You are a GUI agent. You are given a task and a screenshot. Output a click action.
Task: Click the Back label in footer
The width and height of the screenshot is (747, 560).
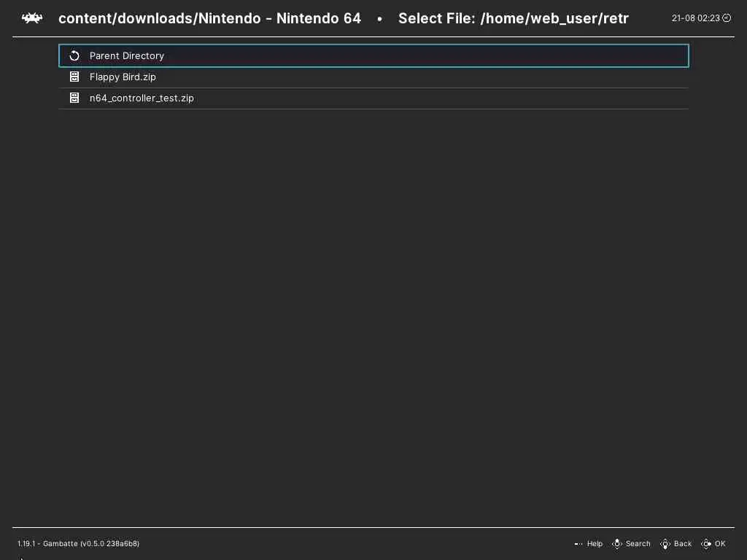683,543
